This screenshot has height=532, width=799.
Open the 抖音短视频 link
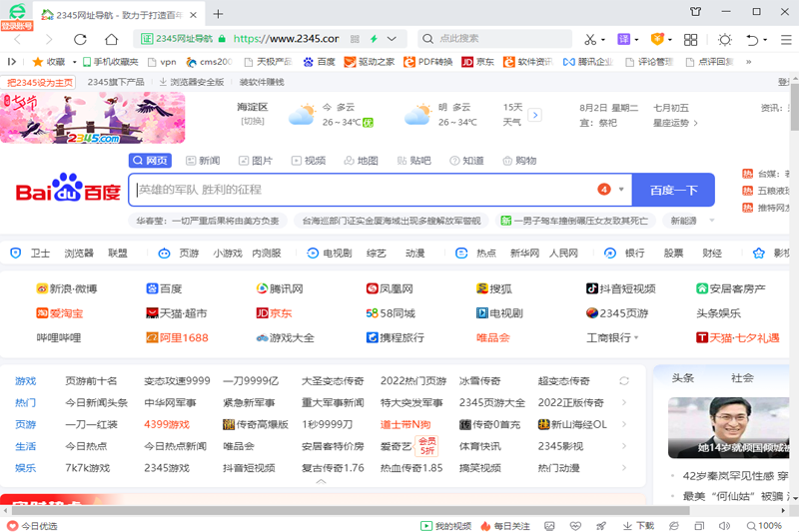point(620,288)
